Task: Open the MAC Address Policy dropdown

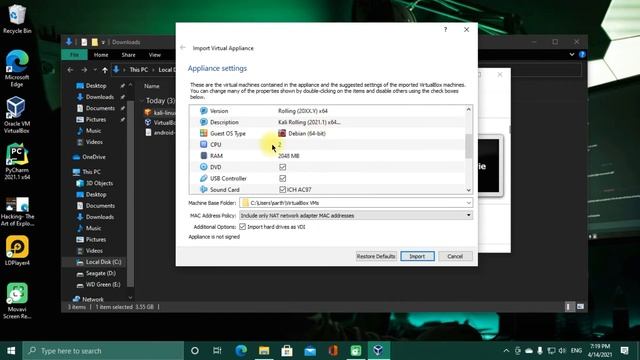Action: (x=469, y=215)
